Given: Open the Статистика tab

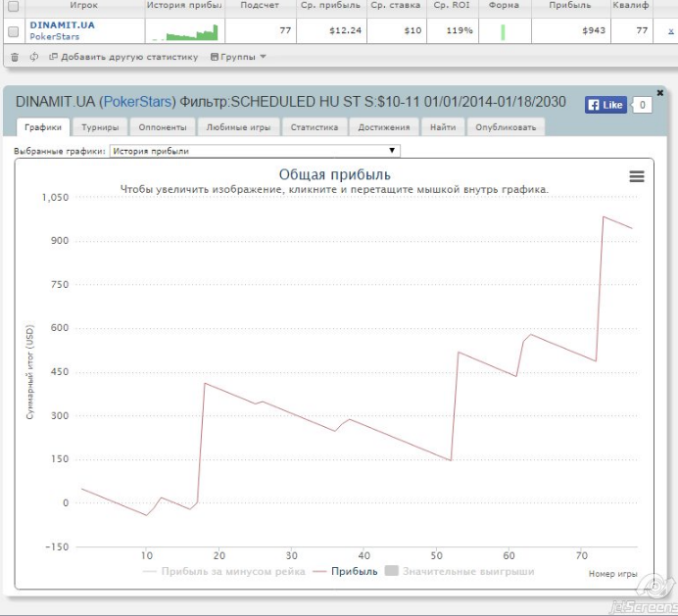Looking at the screenshot, I should [x=314, y=127].
